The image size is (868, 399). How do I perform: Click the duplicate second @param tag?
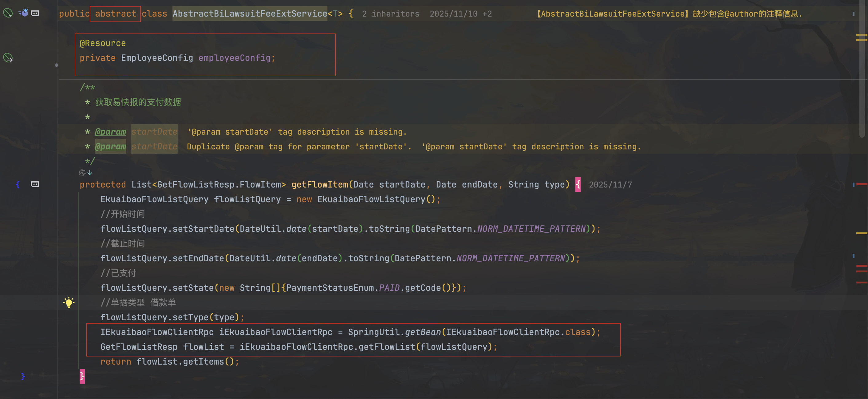110,147
